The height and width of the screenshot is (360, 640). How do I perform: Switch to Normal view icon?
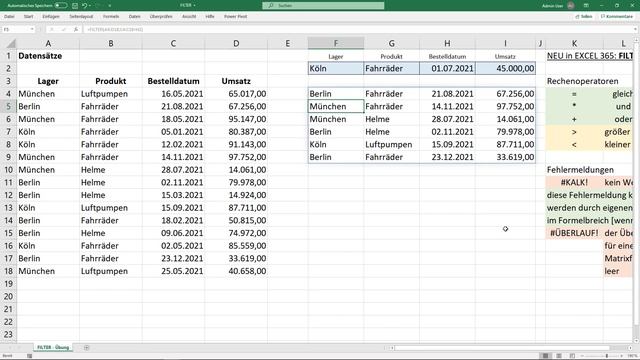coord(545,356)
